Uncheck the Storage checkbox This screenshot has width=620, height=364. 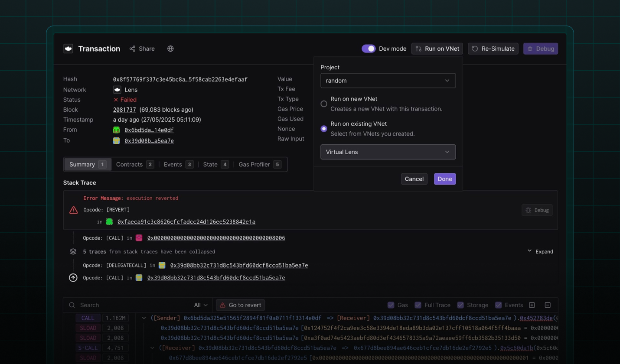(x=460, y=305)
